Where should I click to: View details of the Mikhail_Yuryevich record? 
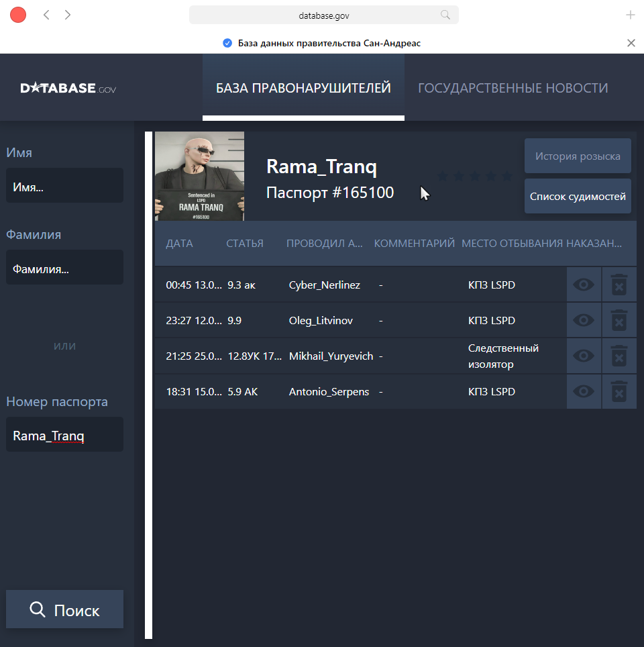coord(584,356)
